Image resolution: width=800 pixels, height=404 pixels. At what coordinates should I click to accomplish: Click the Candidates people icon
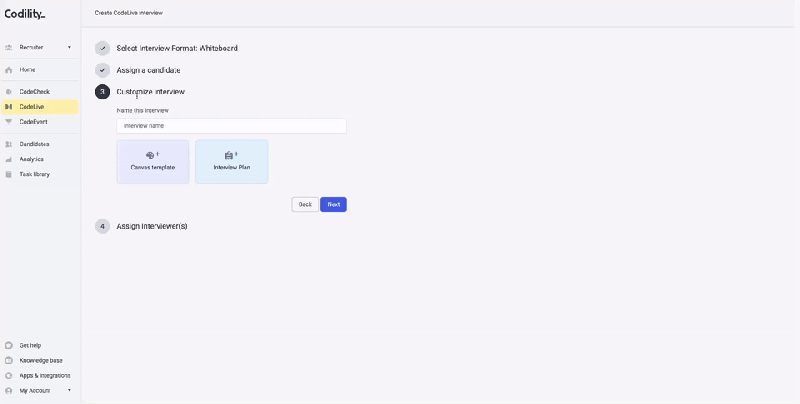click(x=8, y=144)
